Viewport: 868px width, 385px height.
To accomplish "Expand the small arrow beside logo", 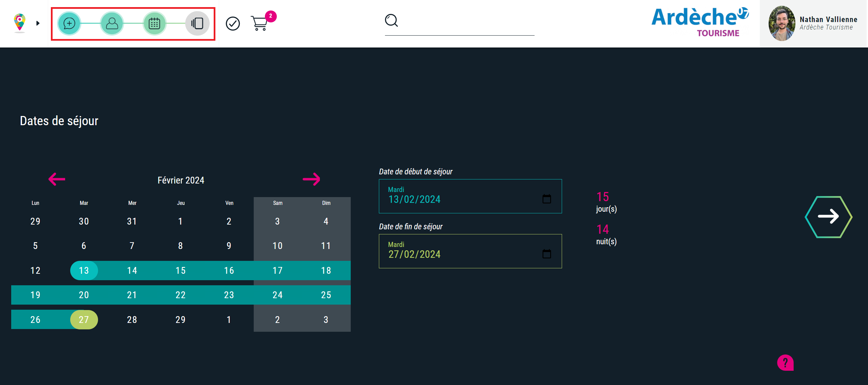I will coord(38,23).
